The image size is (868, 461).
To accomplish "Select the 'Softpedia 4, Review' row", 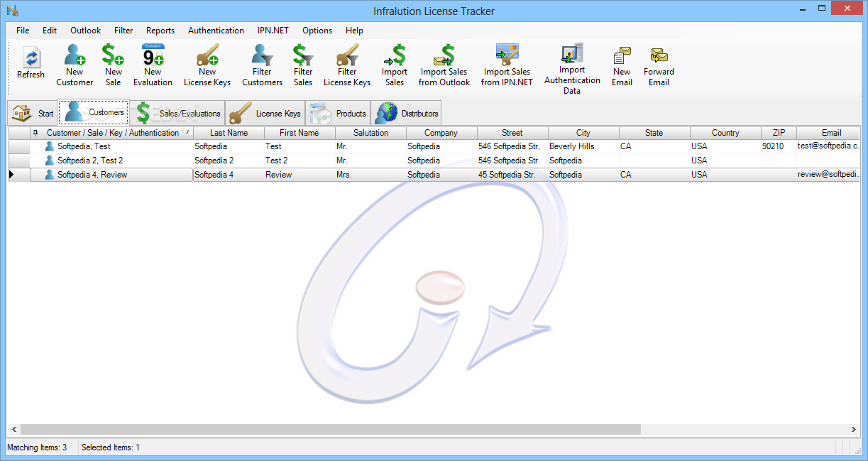I will pos(434,175).
